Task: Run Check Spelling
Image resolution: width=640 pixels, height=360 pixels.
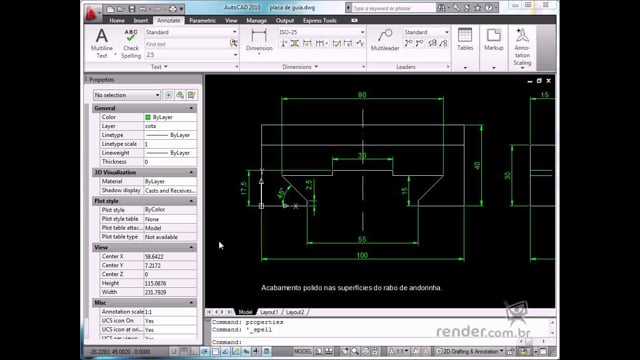Action: coord(131,43)
